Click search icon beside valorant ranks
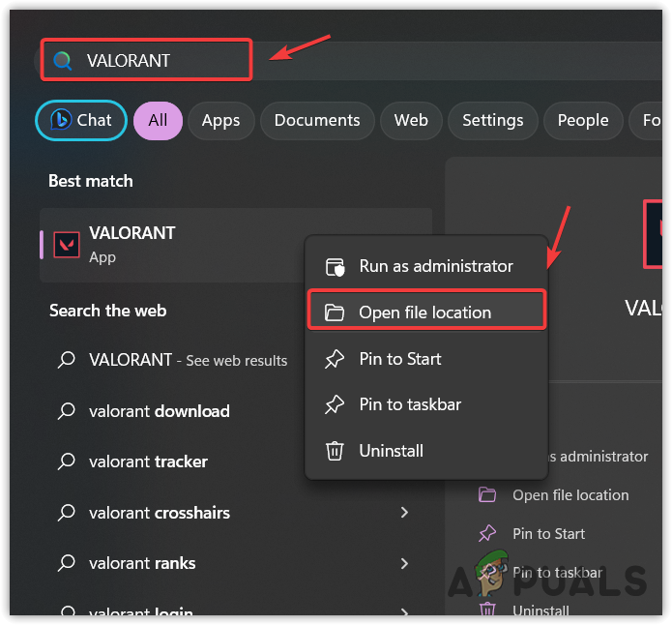This screenshot has height=625, width=672. point(67,563)
